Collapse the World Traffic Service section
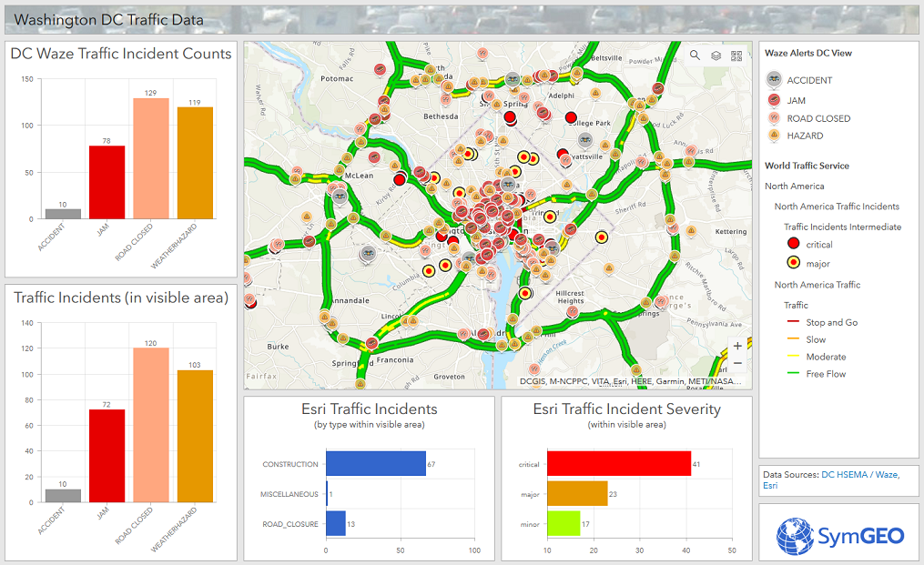The width and height of the screenshot is (924, 565). click(806, 166)
